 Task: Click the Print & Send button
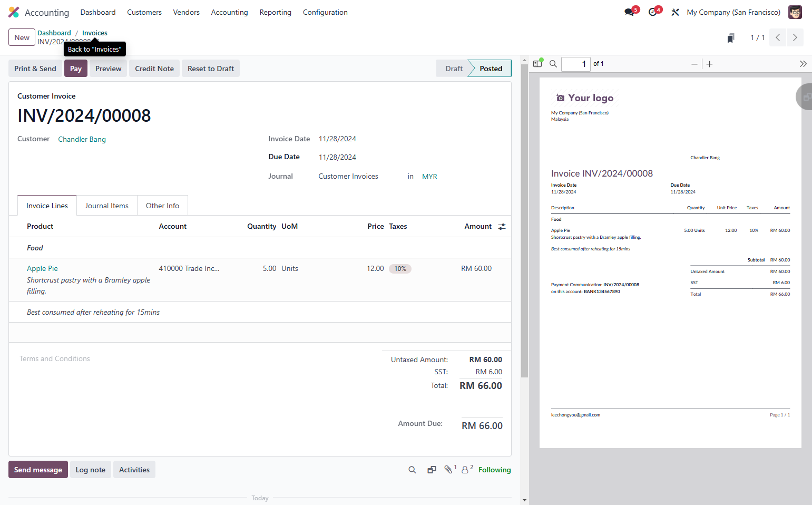(35, 69)
